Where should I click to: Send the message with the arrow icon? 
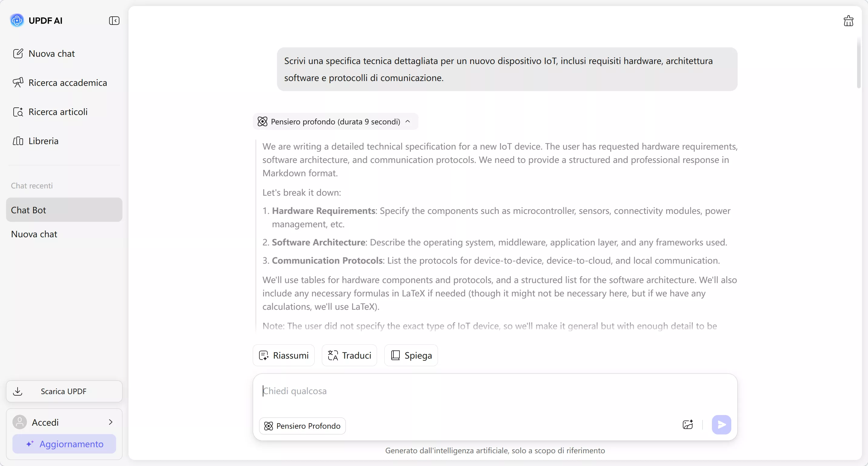pos(721,425)
